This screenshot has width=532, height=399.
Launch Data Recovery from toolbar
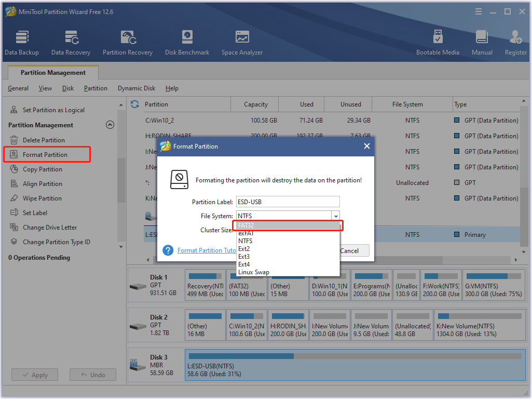tap(71, 43)
